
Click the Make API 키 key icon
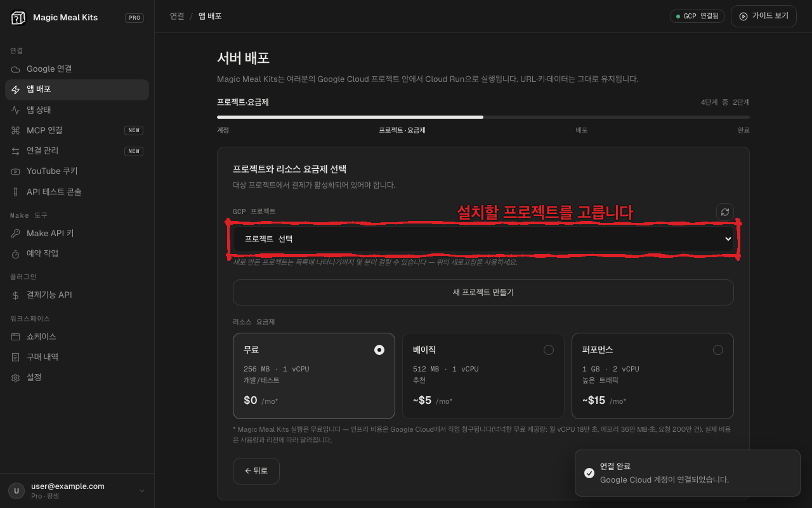(16, 234)
